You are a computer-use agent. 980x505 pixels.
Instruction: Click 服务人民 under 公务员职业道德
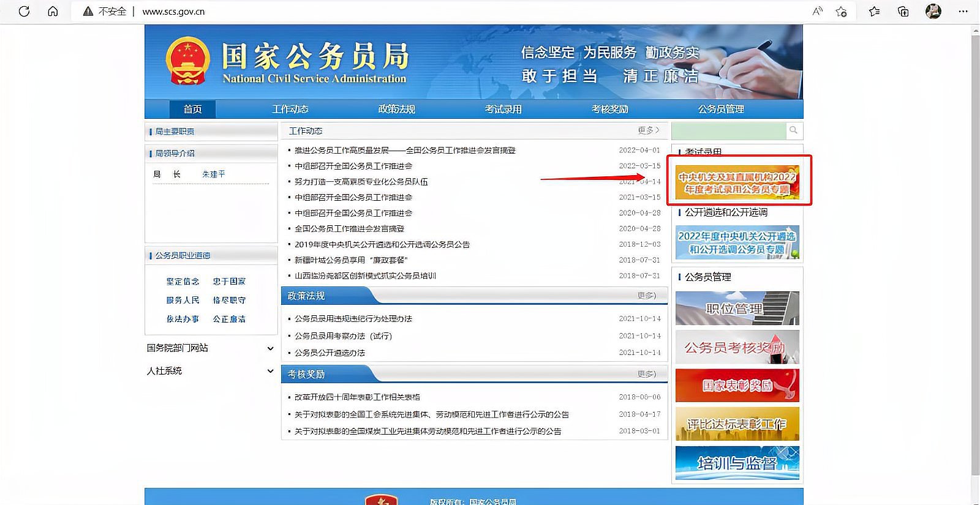(183, 301)
